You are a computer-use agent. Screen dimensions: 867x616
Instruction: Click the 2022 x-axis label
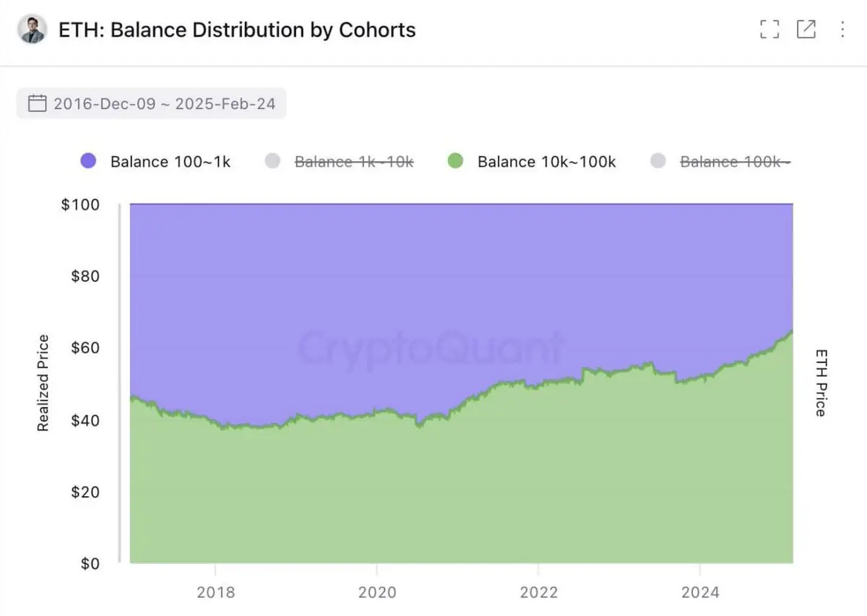click(x=539, y=592)
